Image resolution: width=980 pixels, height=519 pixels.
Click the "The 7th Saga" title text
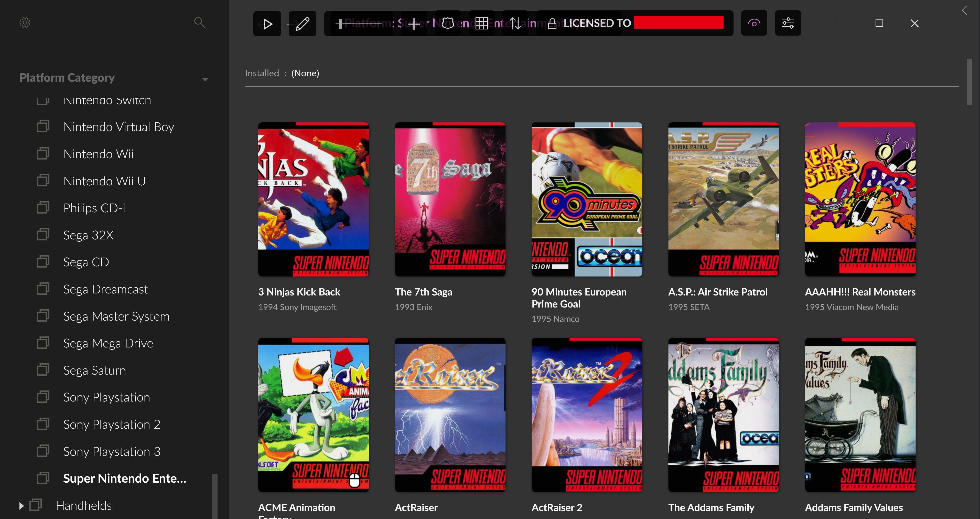coord(423,292)
